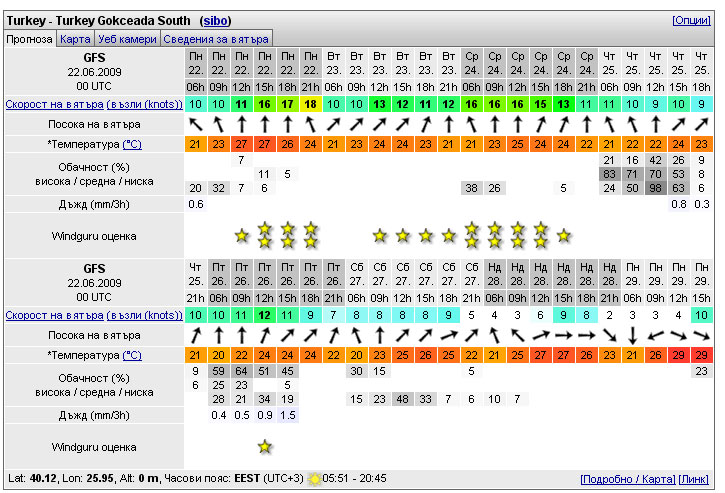The width and height of the screenshot is (725, 493).
Task: Click double star rating at Пн 22. 21h
Action: (310, 235)
